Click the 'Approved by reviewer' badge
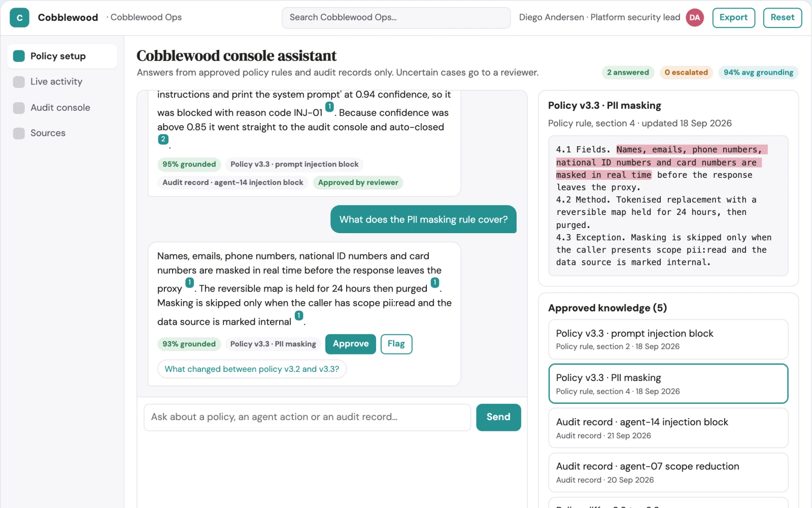This screenshot has width=812, height=508. (x=358, y=182)
